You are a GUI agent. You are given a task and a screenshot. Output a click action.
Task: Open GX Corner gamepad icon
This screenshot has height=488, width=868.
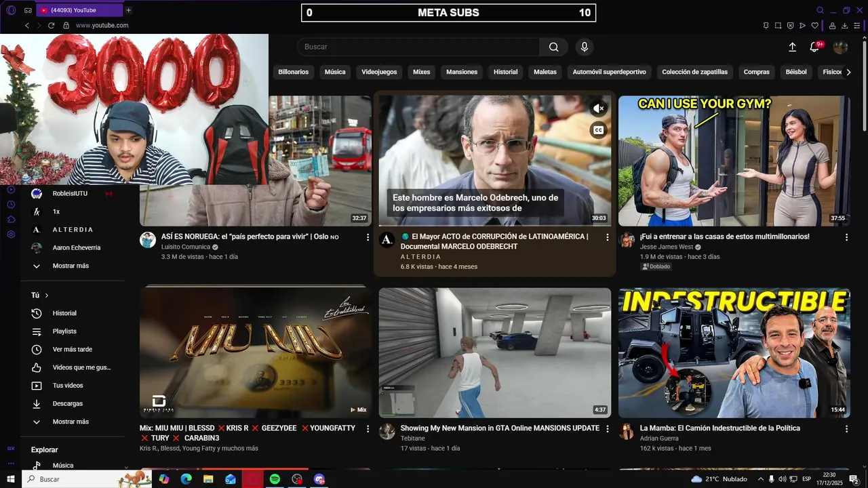tap(28, 10)
